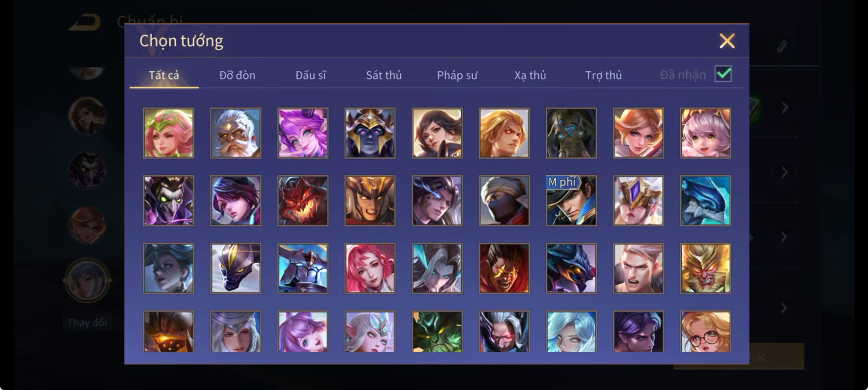Select the golden monkey king hero
Screen dimensions: 868x390
(705, 268)
